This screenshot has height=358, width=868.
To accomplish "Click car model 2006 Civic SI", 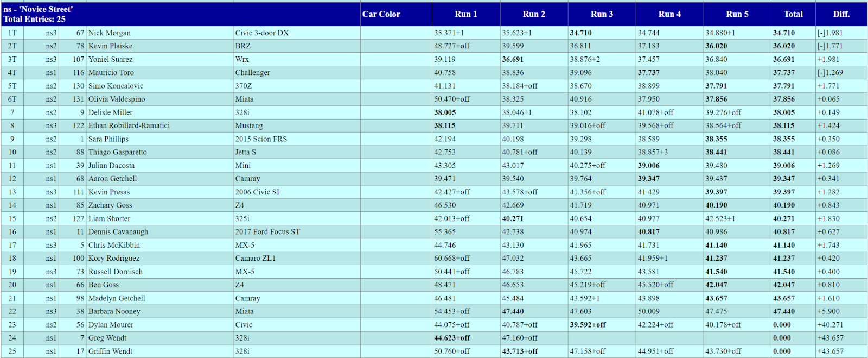I will pyautogui.click(x=257, y=192).
